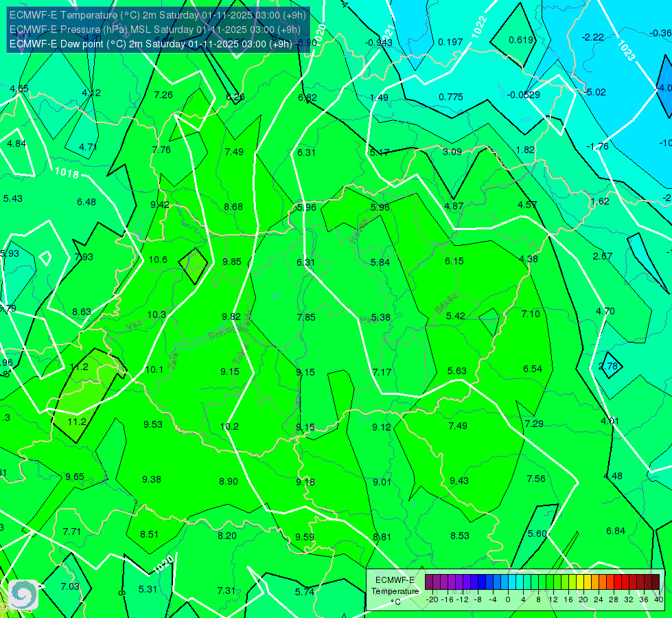Select the ECMWF-E Temperature 2m layer title
The image size is (672, 618).
(158, 15)
